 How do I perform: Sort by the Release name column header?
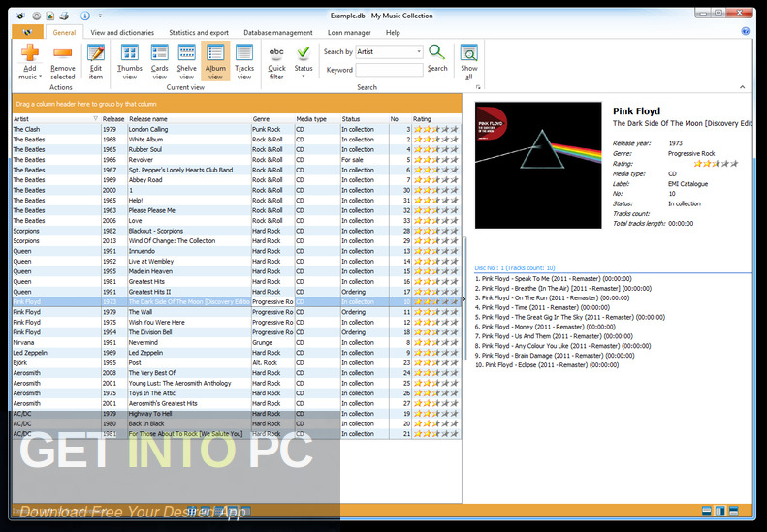[189, 119]
